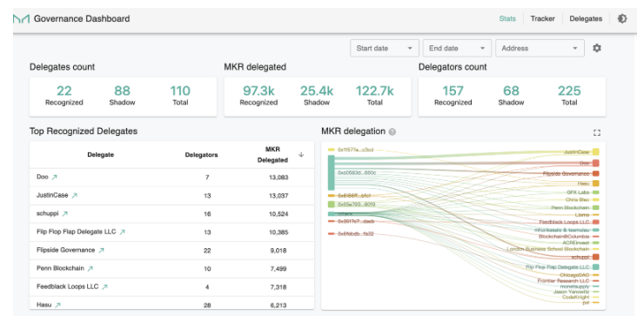This screenshot has height=323, width=644.
Task: Sort by MKR Delegated arrow
Action: coord(301,155)
